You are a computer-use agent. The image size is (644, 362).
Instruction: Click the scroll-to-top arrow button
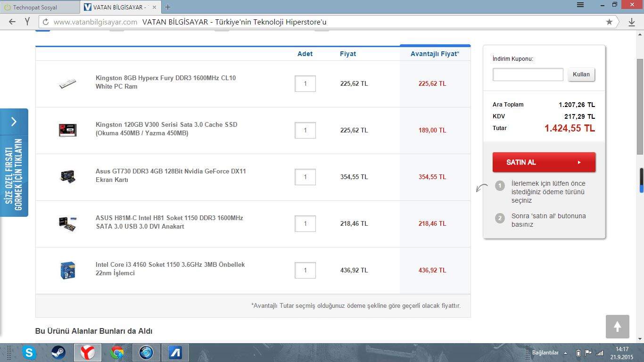pyautogui.click(x=618, y=327)
